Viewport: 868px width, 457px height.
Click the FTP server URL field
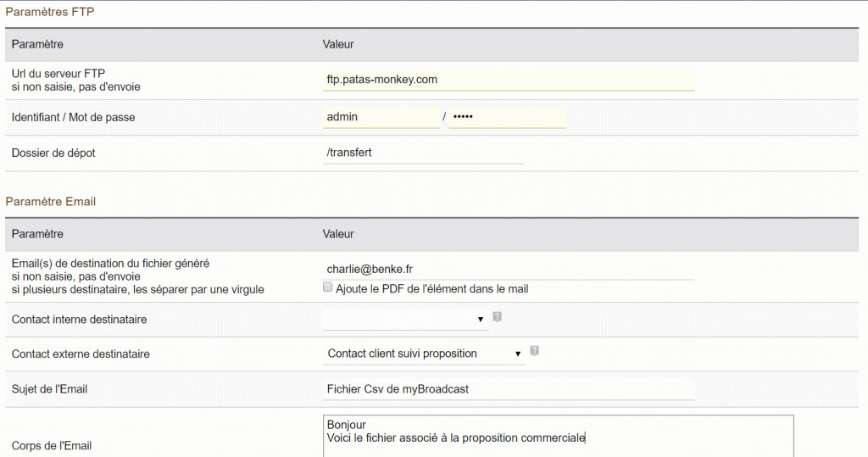point(508,80)
